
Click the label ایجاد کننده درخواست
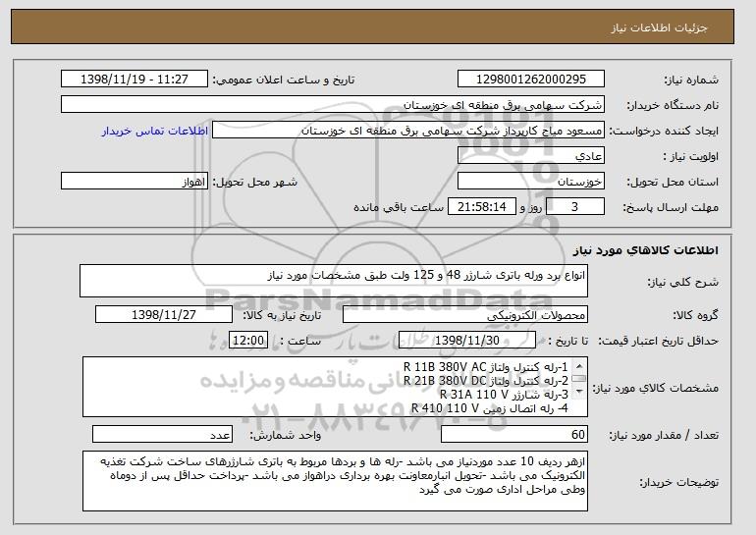(664, 131)
